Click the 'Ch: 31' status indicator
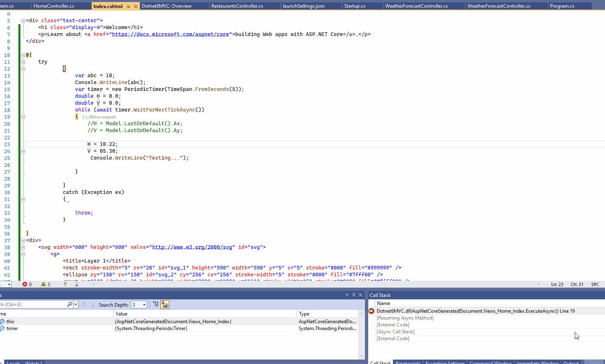This screenshot has width=605, height=364. coord(577,284)
